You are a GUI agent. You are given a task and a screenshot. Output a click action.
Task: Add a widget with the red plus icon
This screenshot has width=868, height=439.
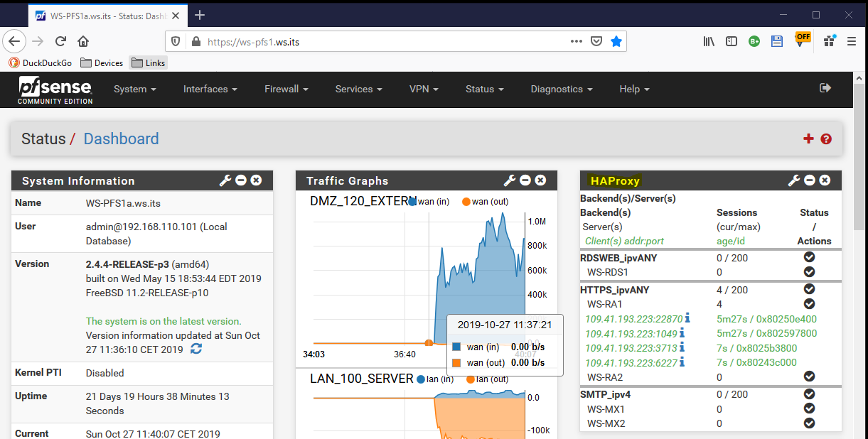pos(808,139)
